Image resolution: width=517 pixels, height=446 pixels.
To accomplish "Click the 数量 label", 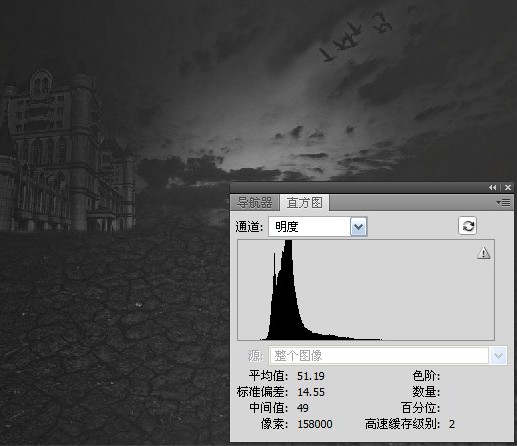I will 426,392.
